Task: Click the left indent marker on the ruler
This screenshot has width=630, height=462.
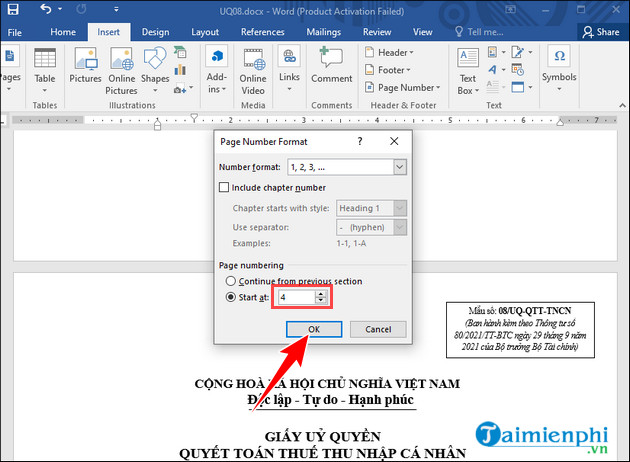Action: pyautogui.click(x=158, y=125)
